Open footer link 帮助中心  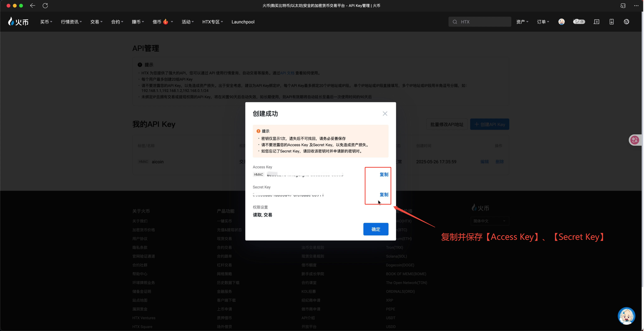[x=140, y=274]
